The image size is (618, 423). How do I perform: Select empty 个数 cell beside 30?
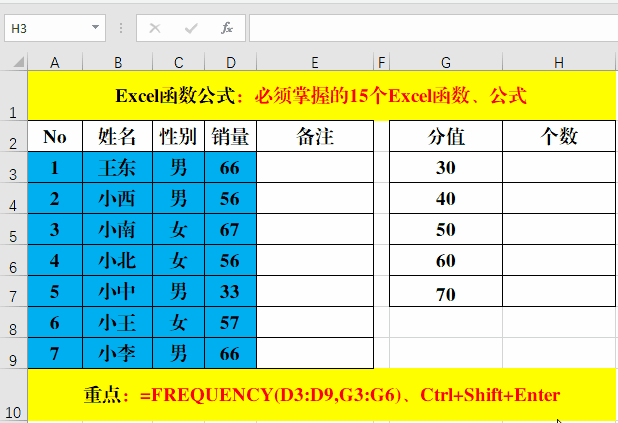(x=559, y=167)
